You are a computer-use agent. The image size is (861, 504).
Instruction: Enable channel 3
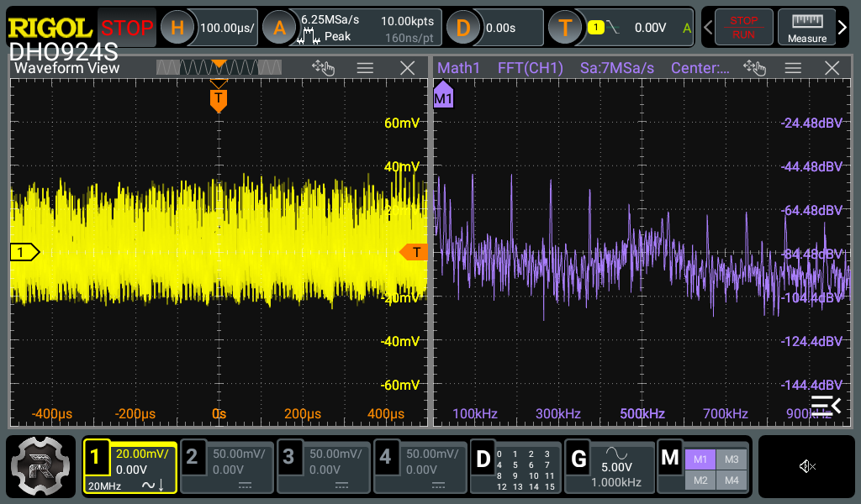tap(323, 467)
